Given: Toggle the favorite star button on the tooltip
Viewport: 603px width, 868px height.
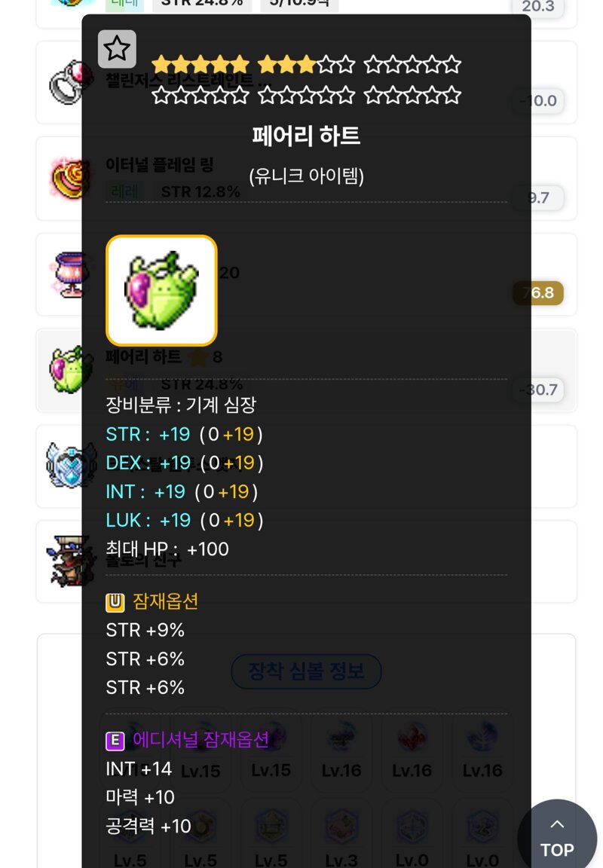Looking at the screenshot, I should pyautogui.click(x=117, y=49).
